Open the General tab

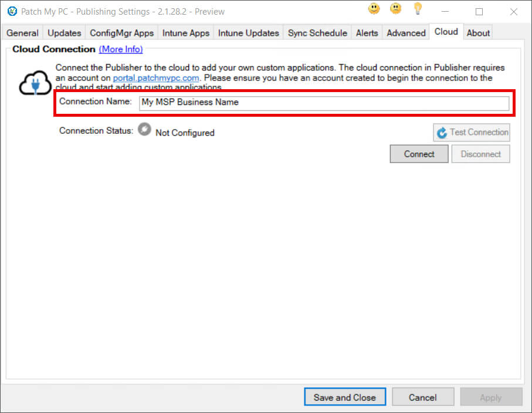coord(22,33)
